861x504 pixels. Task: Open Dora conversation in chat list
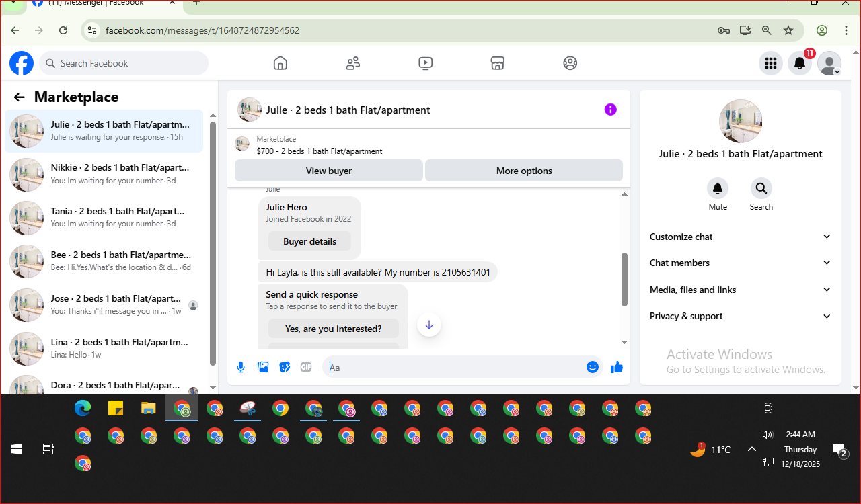(x=104, y=384)
